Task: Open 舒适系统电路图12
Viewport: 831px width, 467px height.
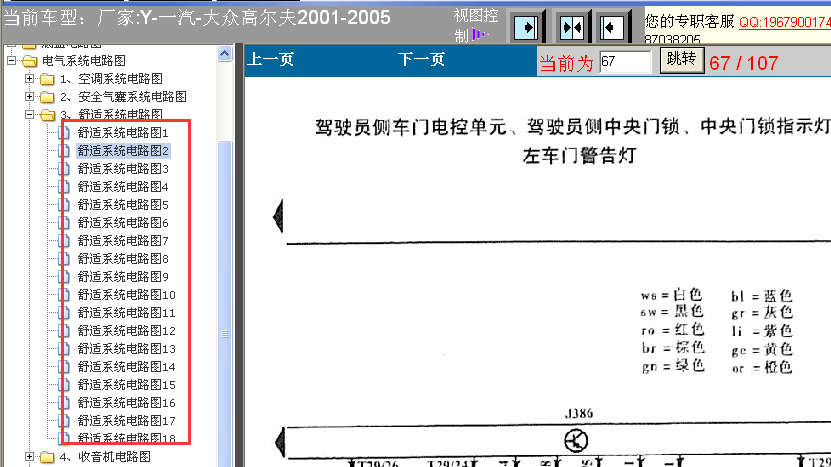Action: click(127, 331)
